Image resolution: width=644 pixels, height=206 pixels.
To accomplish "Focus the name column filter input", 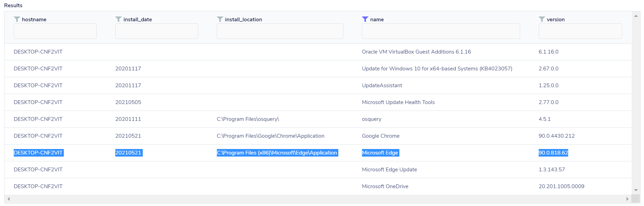I will [x=441, y=31].
